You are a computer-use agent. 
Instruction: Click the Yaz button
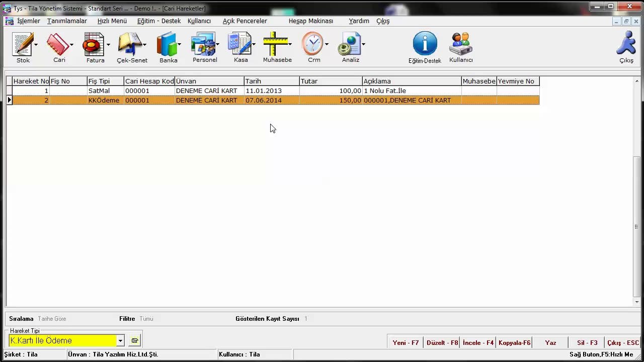click(x=551, y=342)
